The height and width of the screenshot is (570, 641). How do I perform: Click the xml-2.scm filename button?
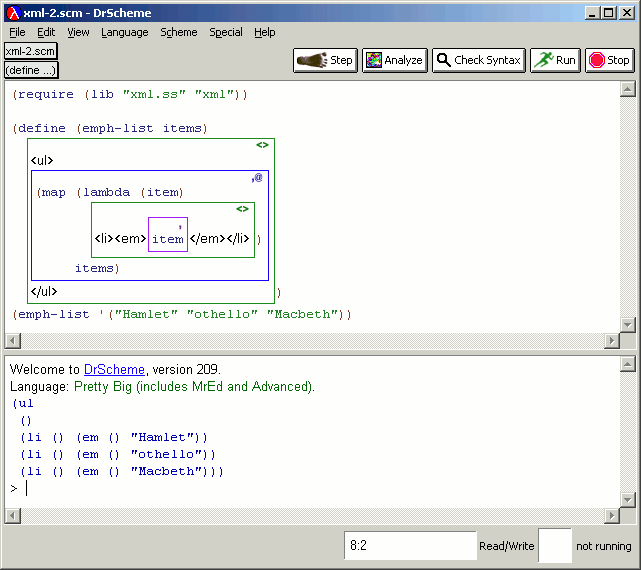click(31, 51)
